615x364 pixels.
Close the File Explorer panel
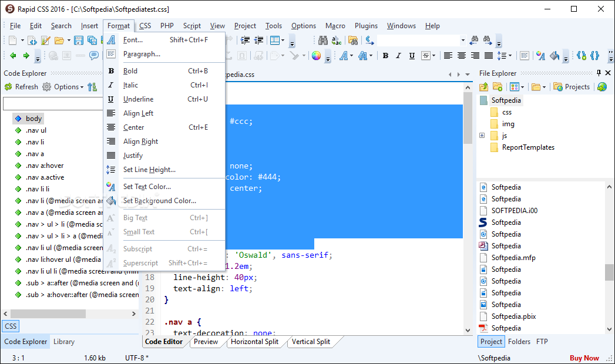click(608, 73)
